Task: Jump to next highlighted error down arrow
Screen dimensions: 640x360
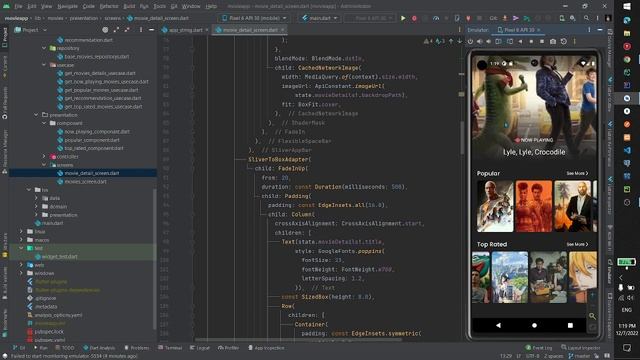Action: (x=460, y=41)
